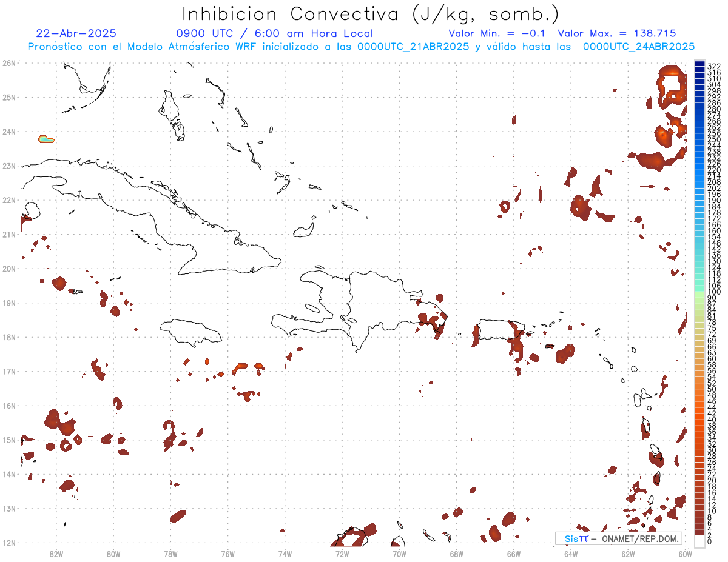The height and width of the screenshot is (562, 728).
Task: Click the '60W' longitude label
Action: tap(686, 553)
